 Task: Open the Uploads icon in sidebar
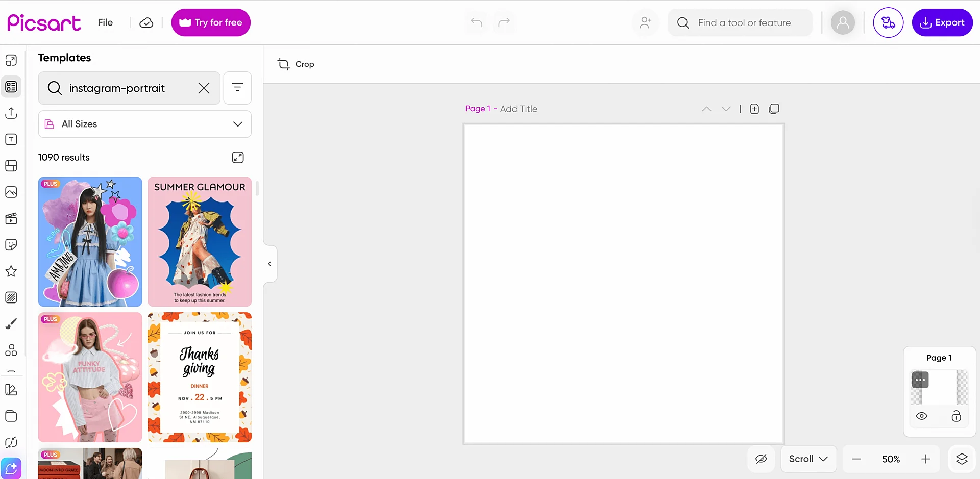pos(11,113)
